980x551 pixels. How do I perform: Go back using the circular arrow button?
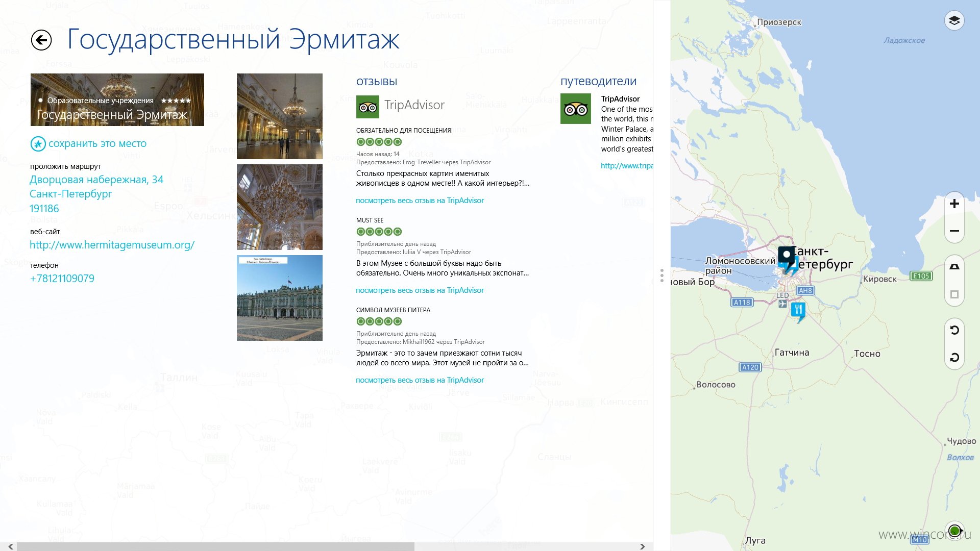pos(41,40)
